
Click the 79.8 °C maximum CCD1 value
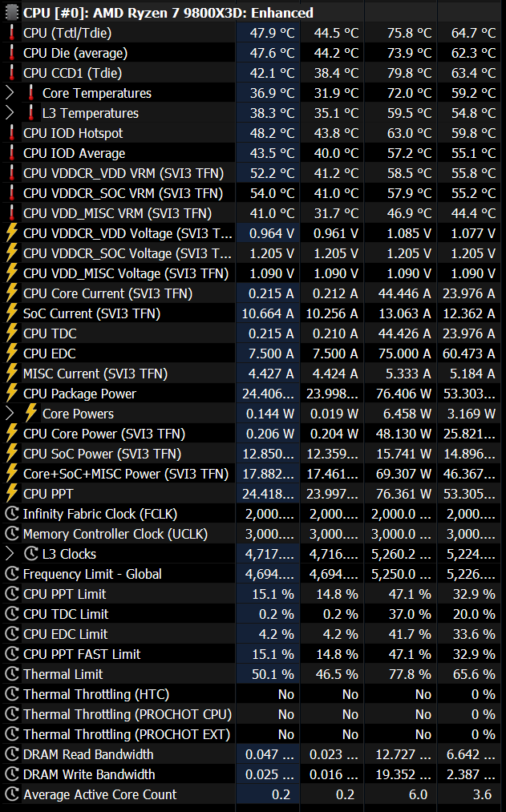click(x=409, y=73)
